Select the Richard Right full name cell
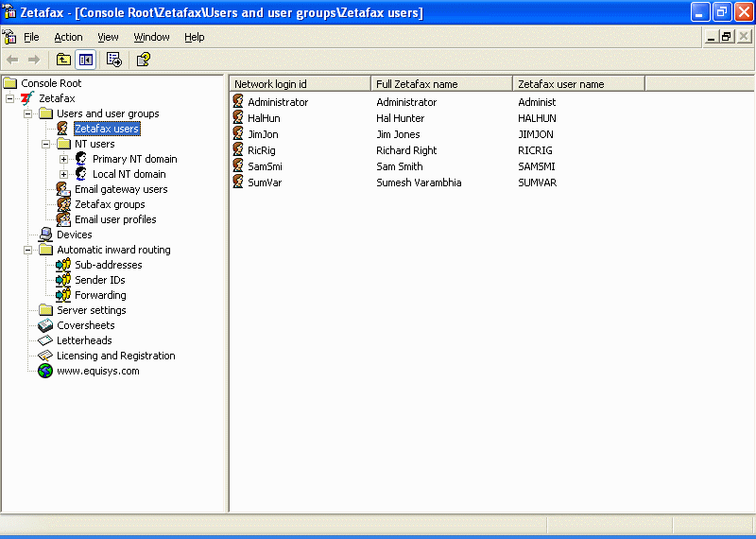 [406, 150]
